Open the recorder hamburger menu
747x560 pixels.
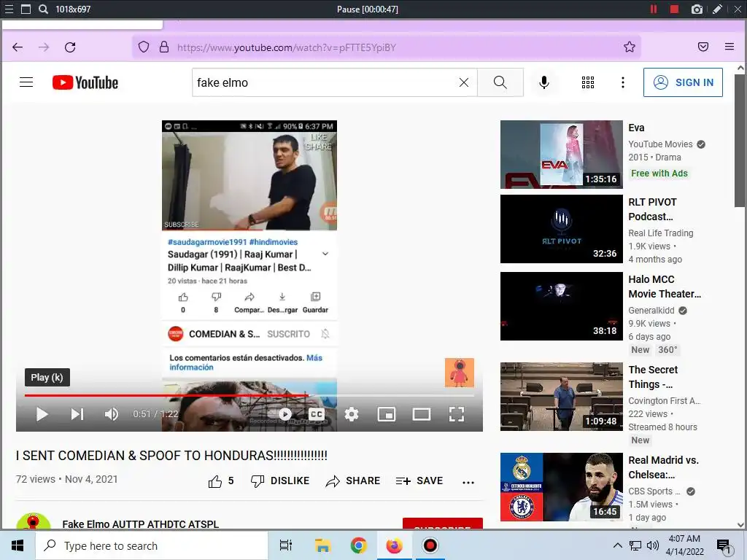tap(9, 9)
